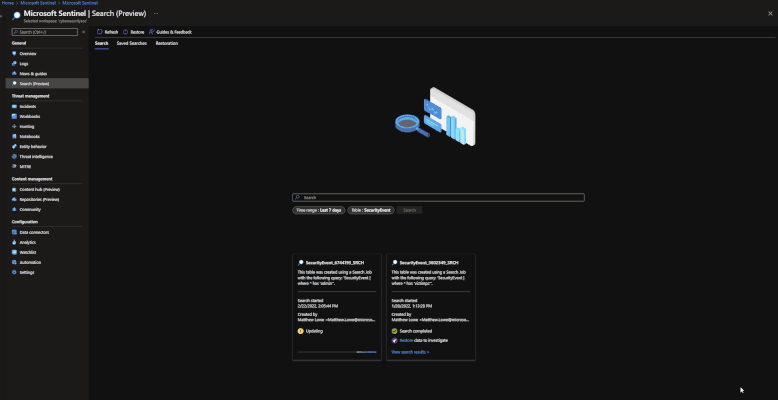Open the Threat intelligence icon
This screenshot has height=400, width=778.
14,156
